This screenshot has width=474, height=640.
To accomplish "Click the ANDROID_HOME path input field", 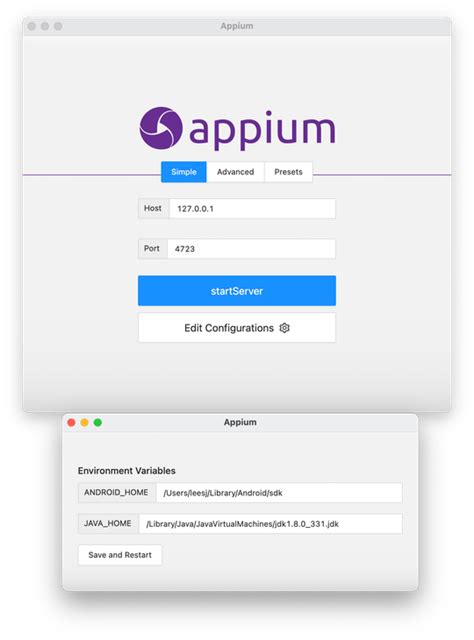I will 279,493.
